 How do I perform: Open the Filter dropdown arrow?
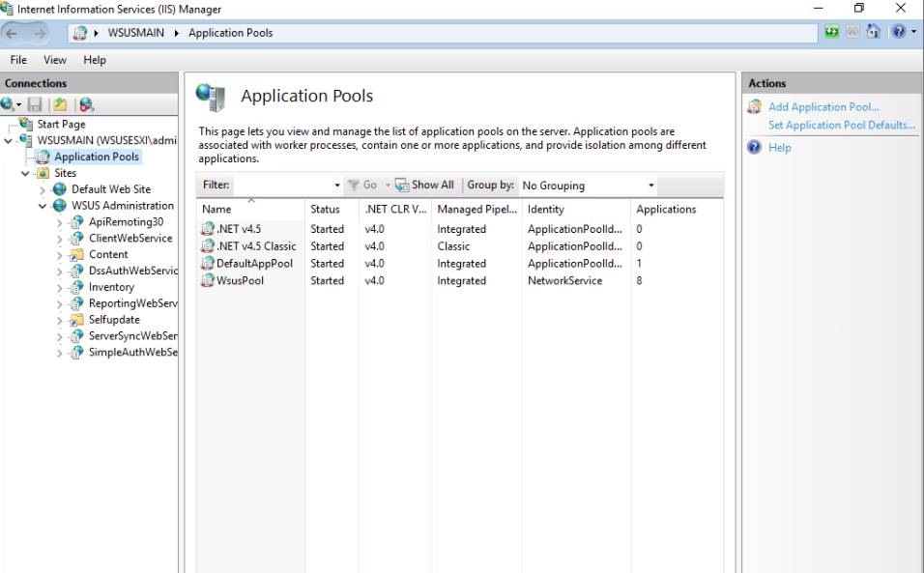pyautogui.click(x=335, y=185)
